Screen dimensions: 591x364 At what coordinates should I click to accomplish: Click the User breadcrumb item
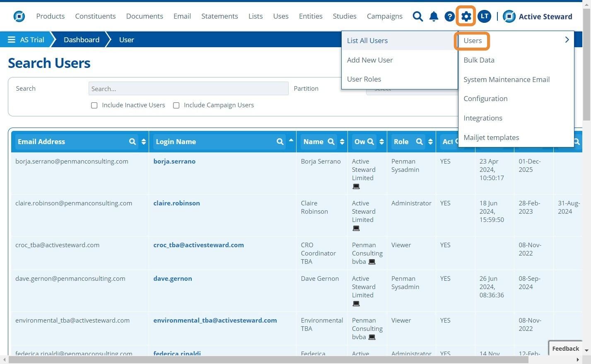127,40
